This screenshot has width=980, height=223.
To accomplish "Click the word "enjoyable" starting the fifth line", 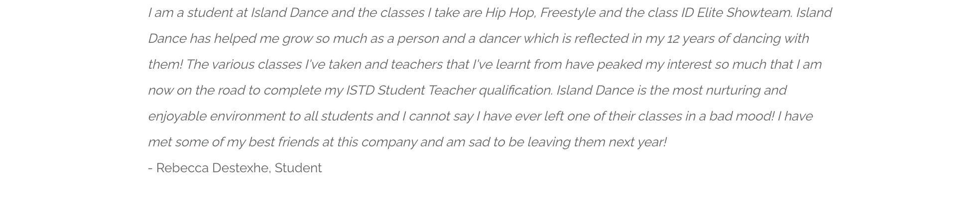I will pyautogui.click(x=177, y=116).
